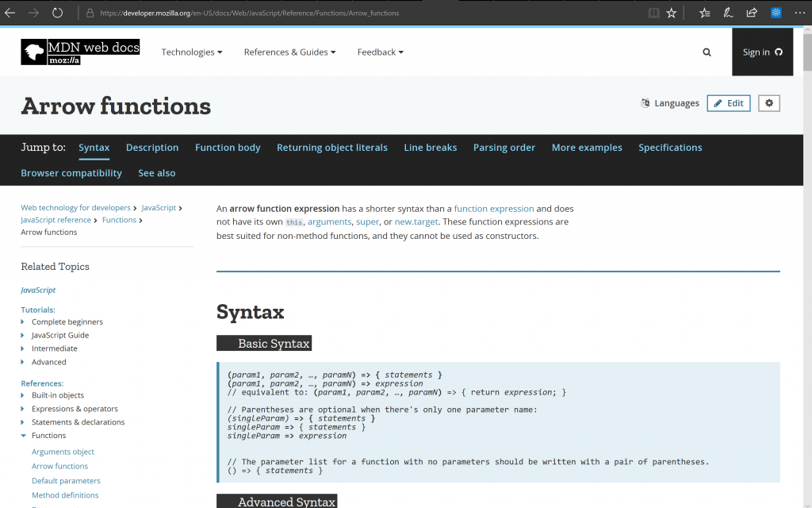Click the blue extension icon in toolbar
The image size is (812, 508).
point(776,13)
